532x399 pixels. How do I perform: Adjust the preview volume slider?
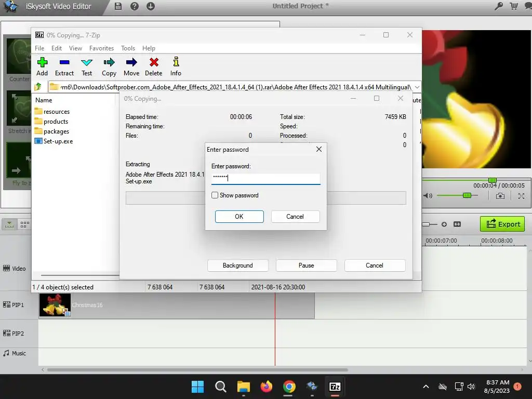(467, 195)
